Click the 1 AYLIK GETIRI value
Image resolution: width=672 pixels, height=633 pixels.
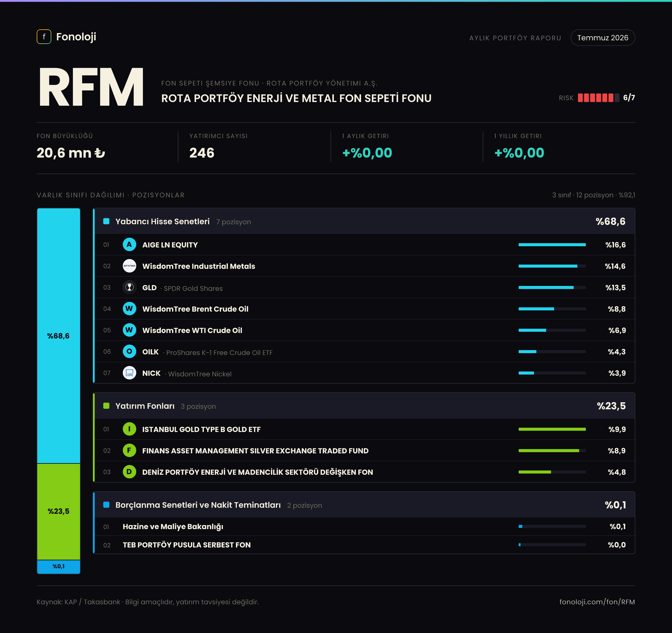point(367,153)
